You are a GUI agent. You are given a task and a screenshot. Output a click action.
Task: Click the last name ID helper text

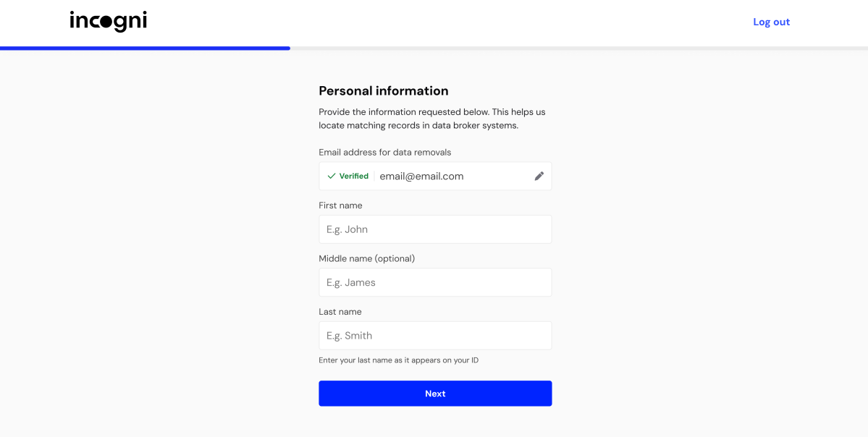[398, 360]
